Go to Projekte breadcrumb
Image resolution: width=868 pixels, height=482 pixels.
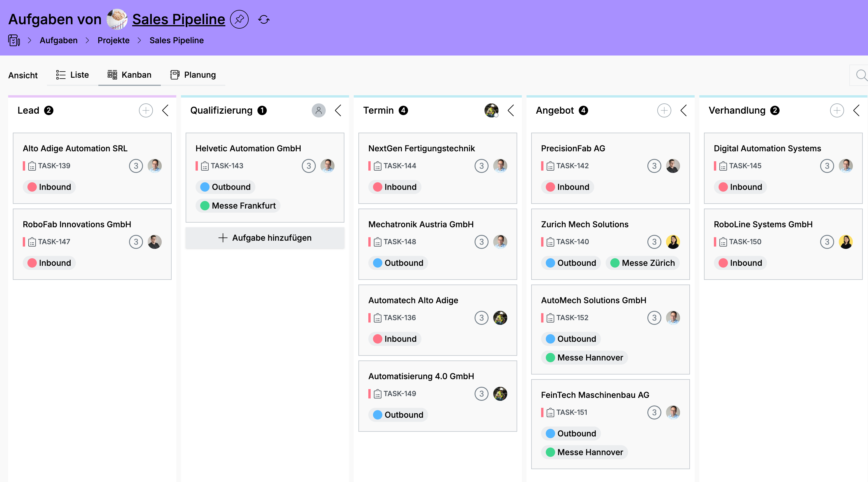click(x=114, y=41)
